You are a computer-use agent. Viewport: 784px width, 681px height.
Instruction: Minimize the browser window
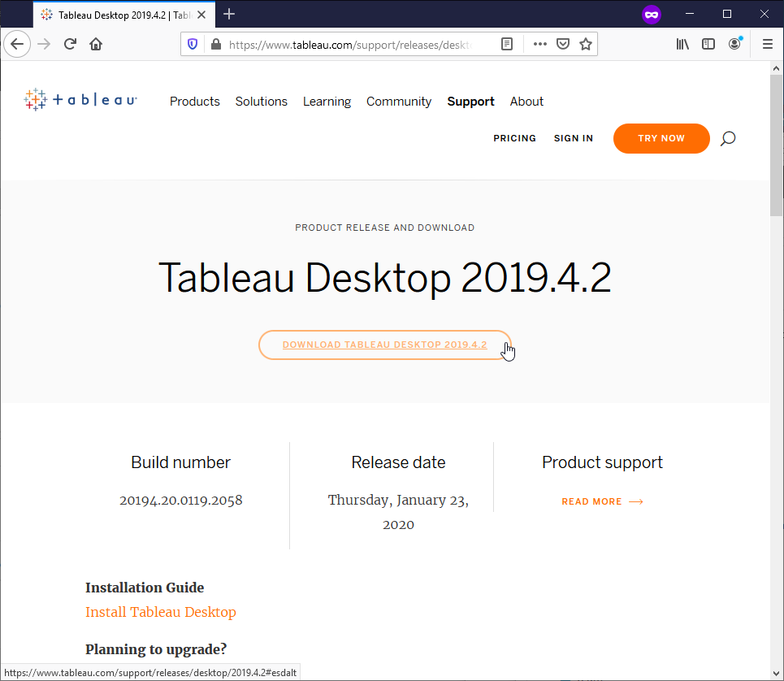coord(690,14)
